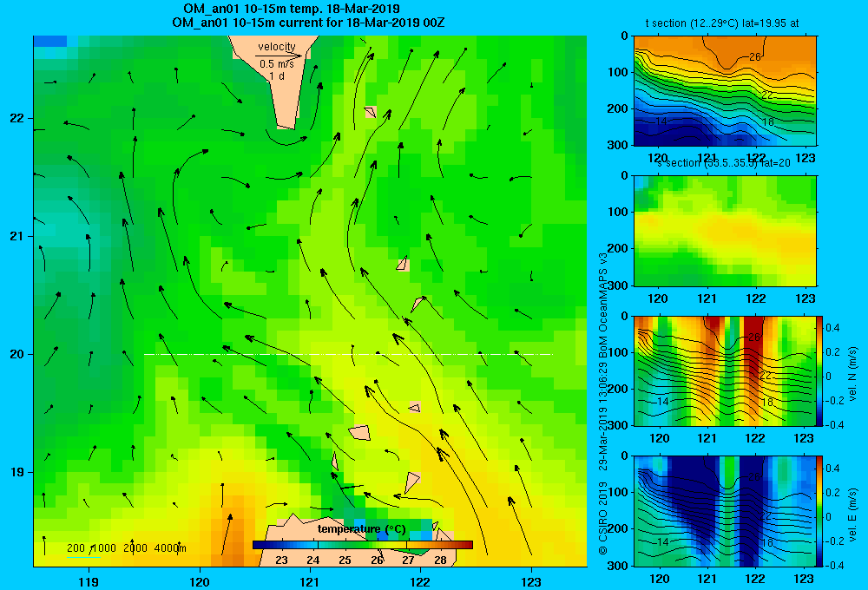Click latitude "21" on the main map's left axis
Viewport: 868px width, 590px height.
(17, 236)
